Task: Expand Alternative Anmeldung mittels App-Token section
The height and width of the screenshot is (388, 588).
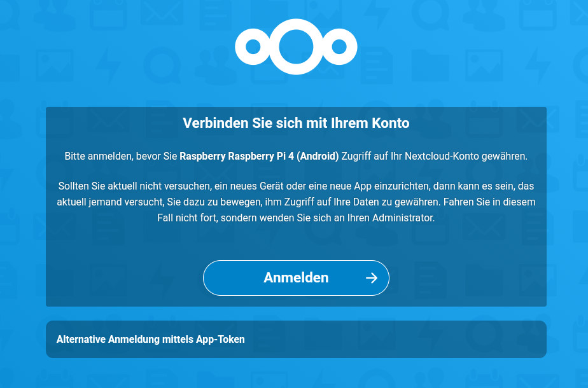Action: (x=296, y=339)
